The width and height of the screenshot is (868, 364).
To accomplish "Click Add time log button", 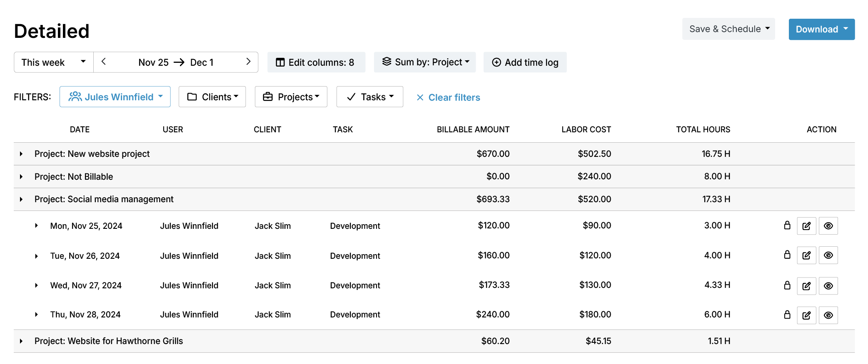I will click(x=525, y=62).
